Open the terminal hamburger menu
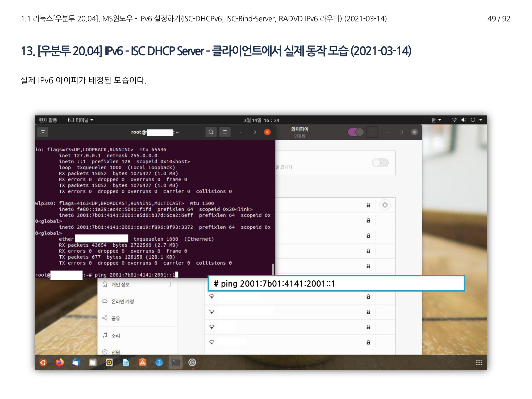 (x=225, y=132)
